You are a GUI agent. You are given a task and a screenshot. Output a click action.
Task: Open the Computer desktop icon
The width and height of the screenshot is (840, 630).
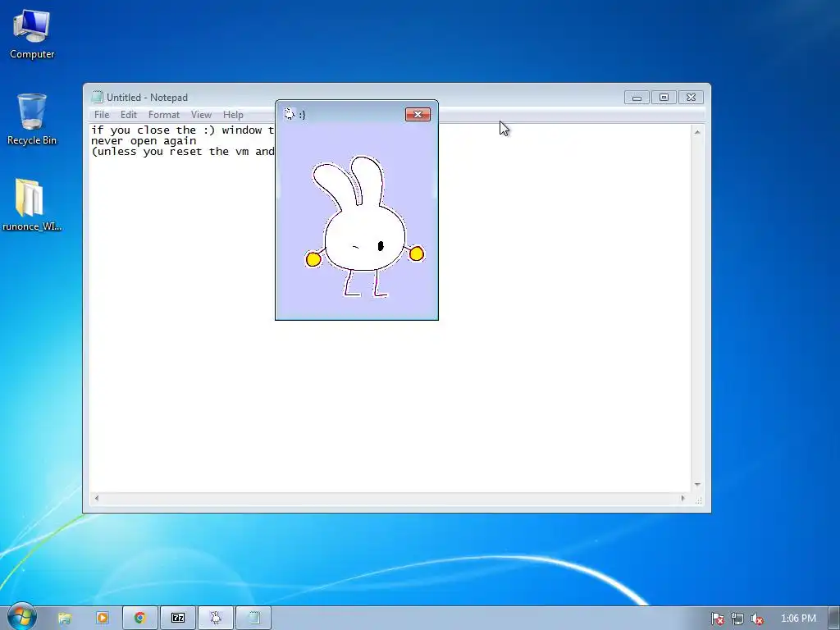pyautogui.click(x=32, y=34)
